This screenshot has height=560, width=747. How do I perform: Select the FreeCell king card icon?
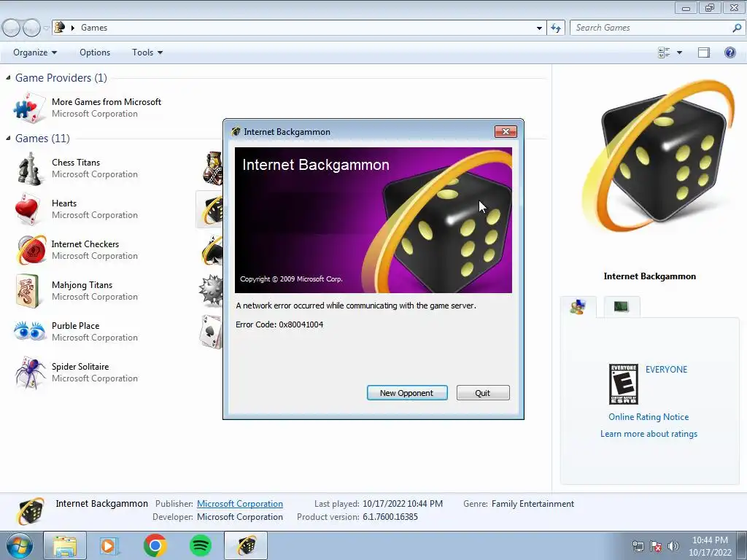tap(212, 168)
